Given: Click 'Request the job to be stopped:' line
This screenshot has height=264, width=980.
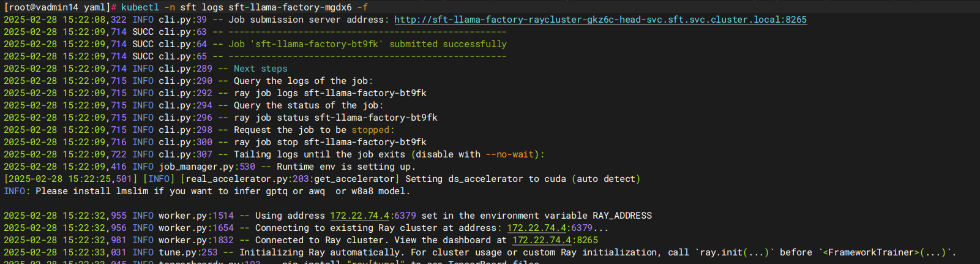Looking at the screenshot, I should 314,130.
